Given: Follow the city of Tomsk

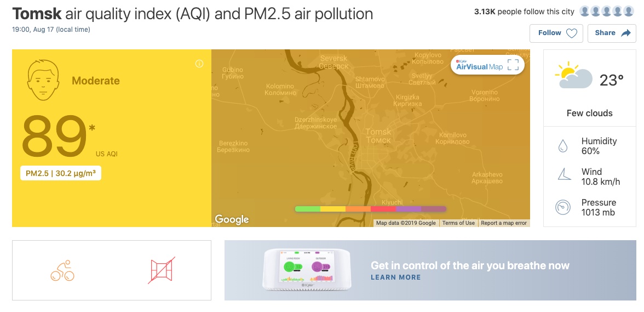Looking at the screenshot, I should [556, 33].
